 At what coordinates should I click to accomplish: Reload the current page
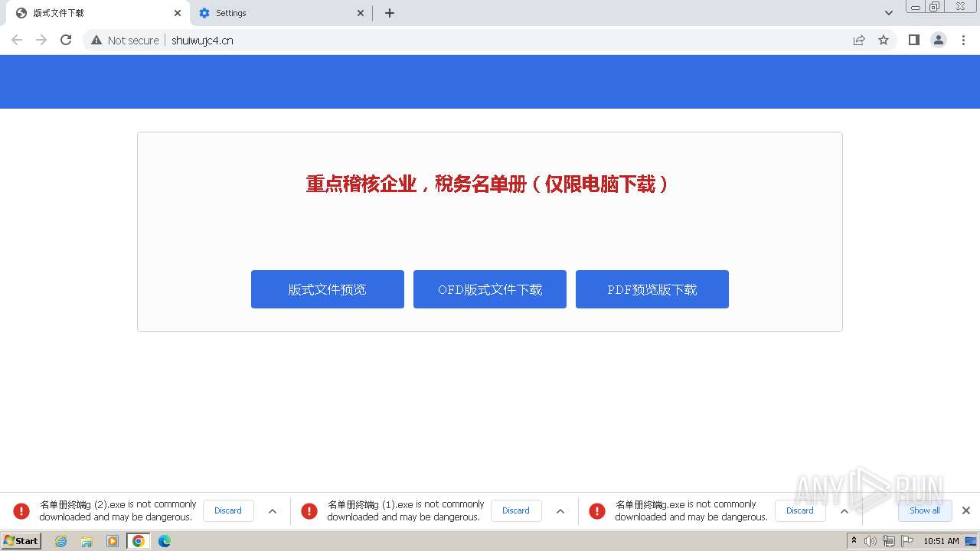(x=66, y=40)
